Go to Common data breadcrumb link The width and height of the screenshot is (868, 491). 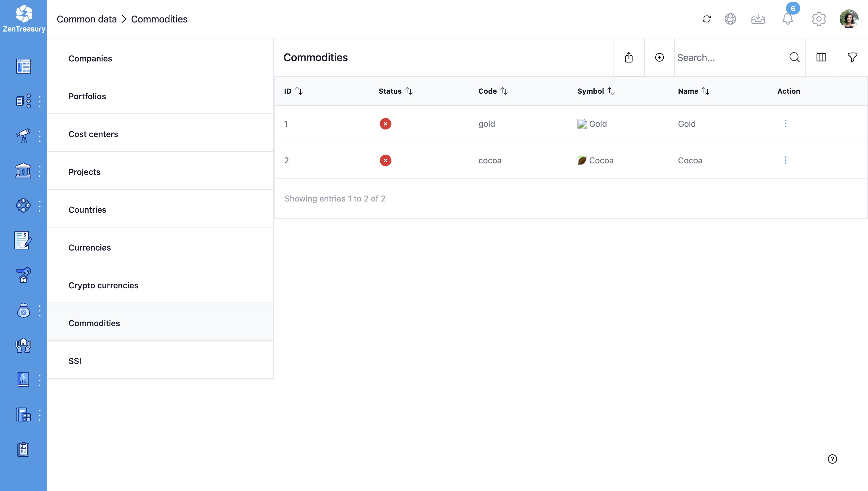(x=87, y=19)
